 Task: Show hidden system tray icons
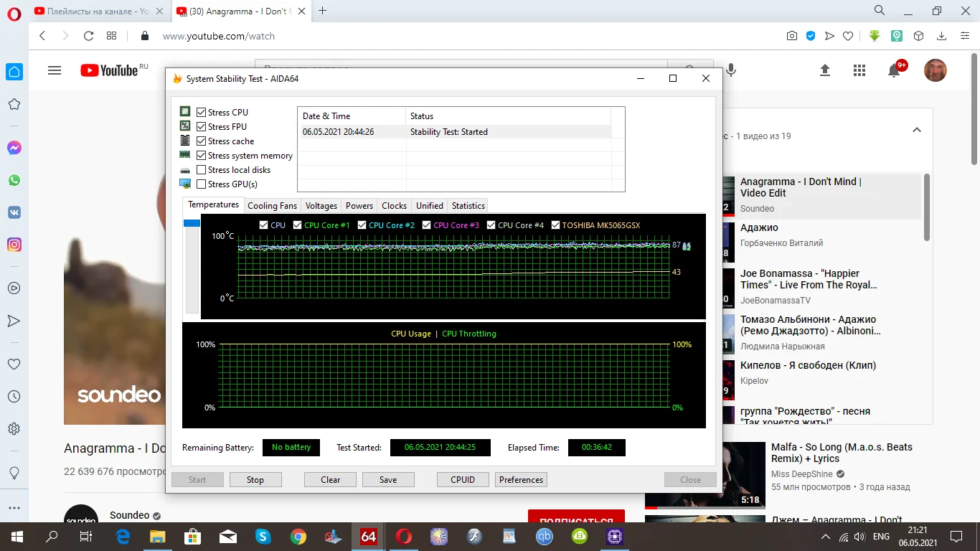click(824, 537)
